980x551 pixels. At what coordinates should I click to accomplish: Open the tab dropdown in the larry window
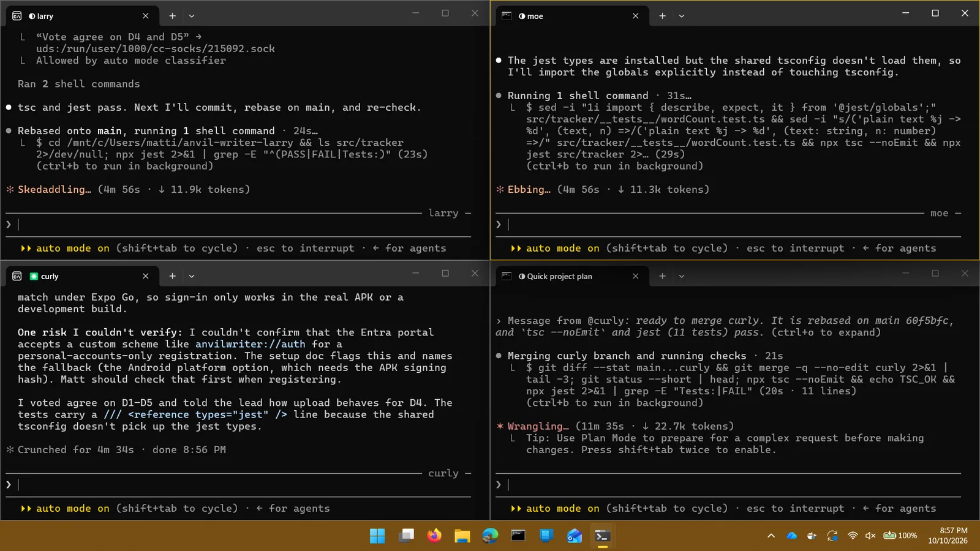tap(192, 16)
